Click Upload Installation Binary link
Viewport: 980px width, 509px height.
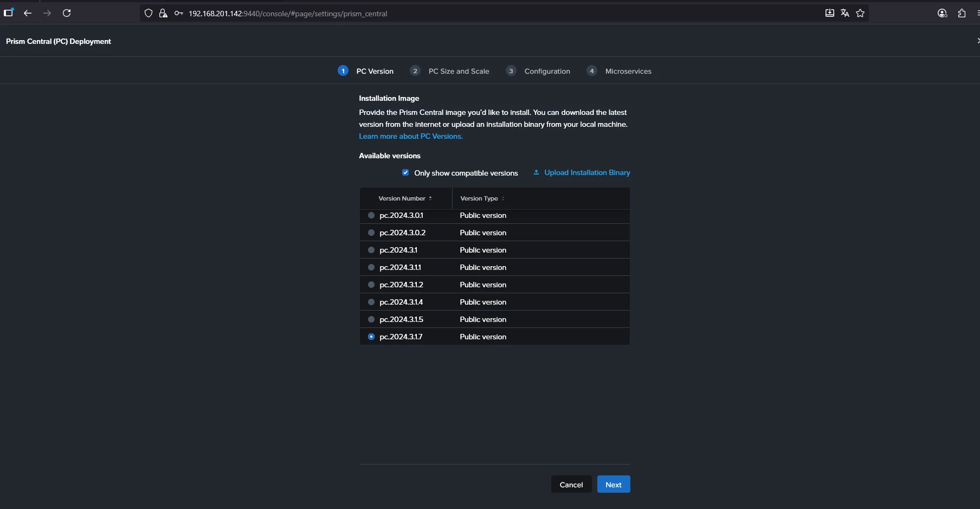587,172
